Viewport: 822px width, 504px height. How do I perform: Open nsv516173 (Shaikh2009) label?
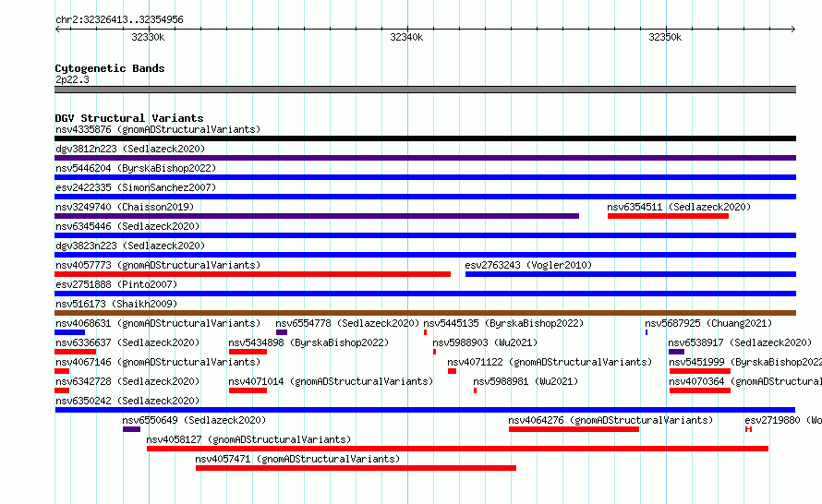point(116,304)
